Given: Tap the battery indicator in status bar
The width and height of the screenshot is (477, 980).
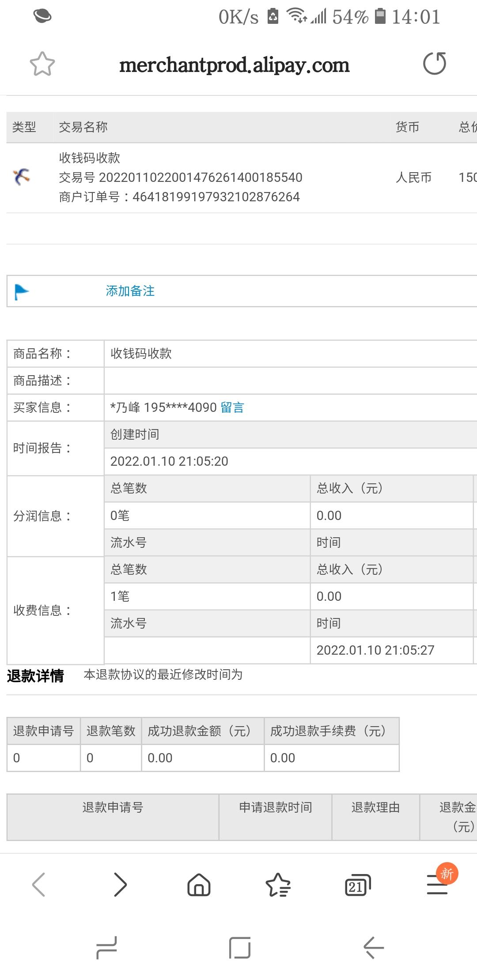Looking at the screenshot, I should coord(380,16).
